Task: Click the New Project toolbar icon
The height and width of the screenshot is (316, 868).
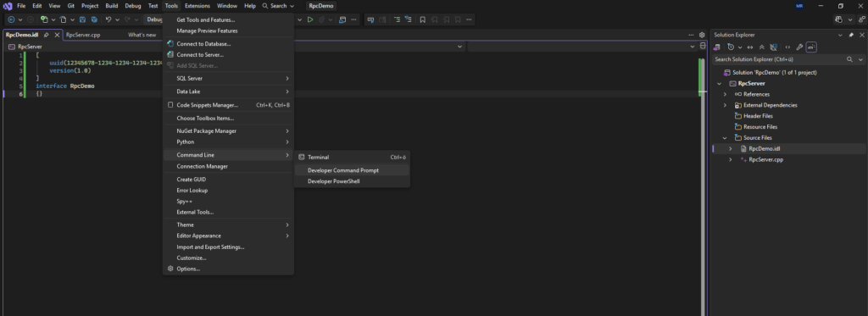Action: pos(44,19)
